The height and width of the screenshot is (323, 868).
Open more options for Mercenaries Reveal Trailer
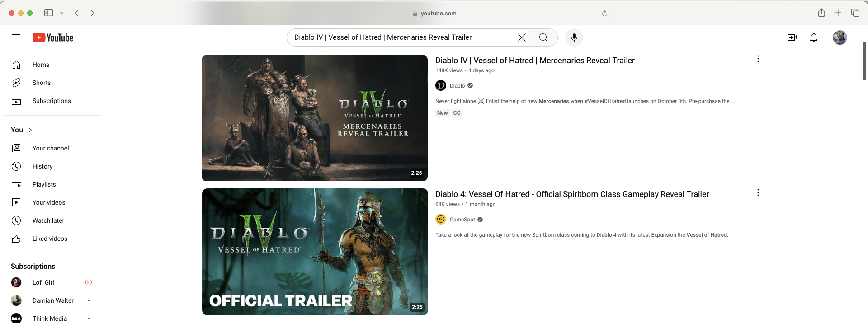coord(758,59)
